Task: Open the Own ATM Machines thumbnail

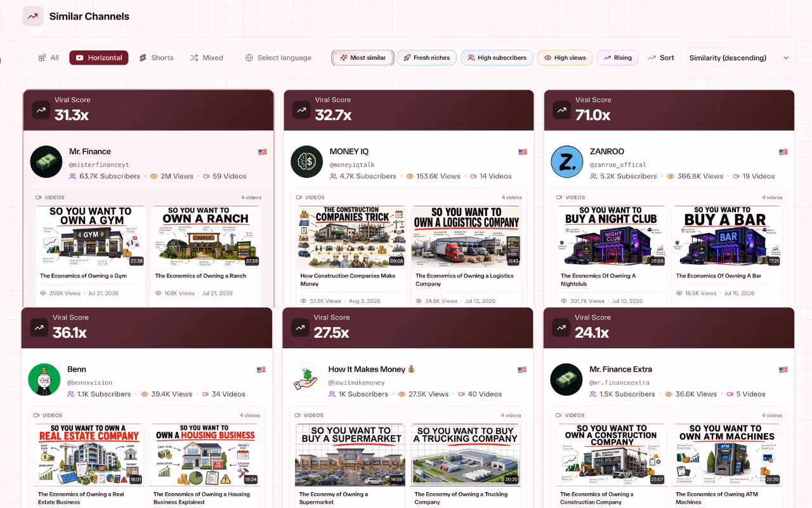Action: (x=726, y=455)
